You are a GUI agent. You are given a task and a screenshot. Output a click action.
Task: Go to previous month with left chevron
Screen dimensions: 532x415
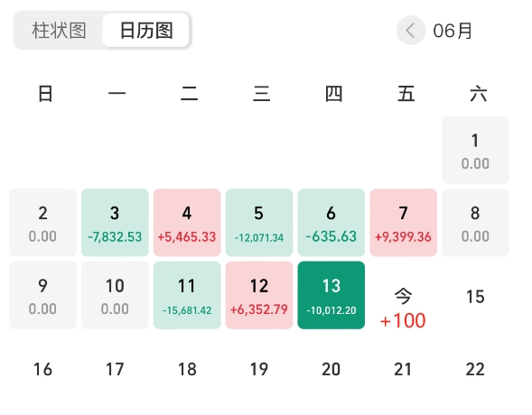click(x=411, y=31)
